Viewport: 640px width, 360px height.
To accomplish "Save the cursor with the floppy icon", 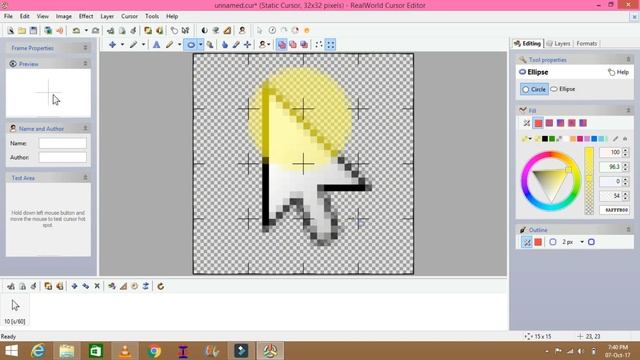I will coord(33,31).
